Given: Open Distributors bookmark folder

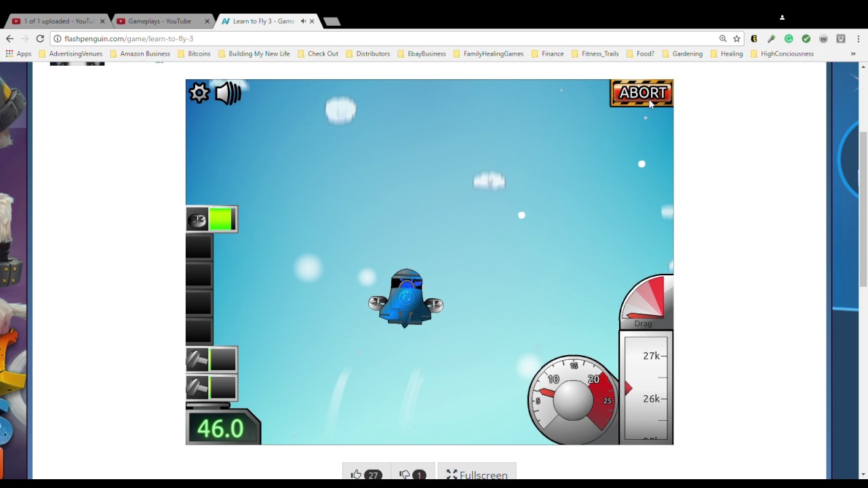Looking at the screenshot, I should tap(368, 54).
